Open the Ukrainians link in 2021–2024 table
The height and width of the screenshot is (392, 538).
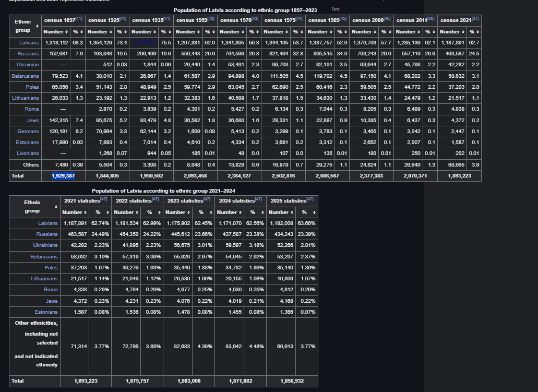click(x=45, y=245)
